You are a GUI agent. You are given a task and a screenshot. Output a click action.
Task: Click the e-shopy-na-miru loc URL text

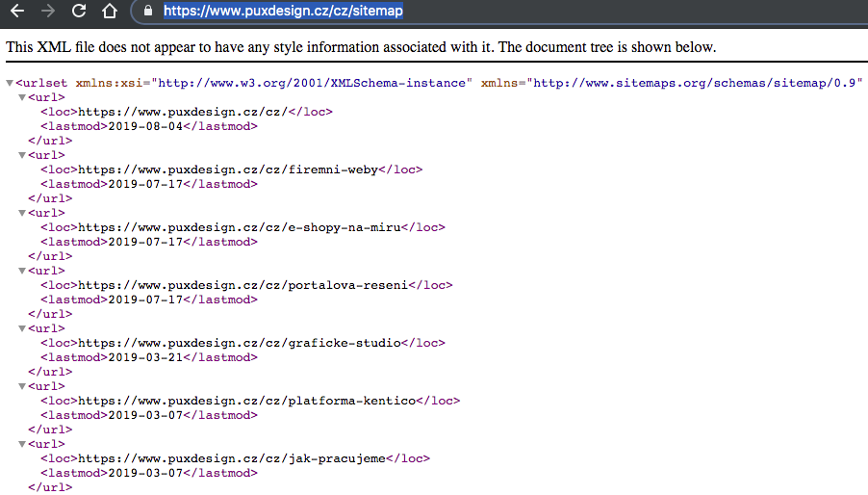coord(239,227)
